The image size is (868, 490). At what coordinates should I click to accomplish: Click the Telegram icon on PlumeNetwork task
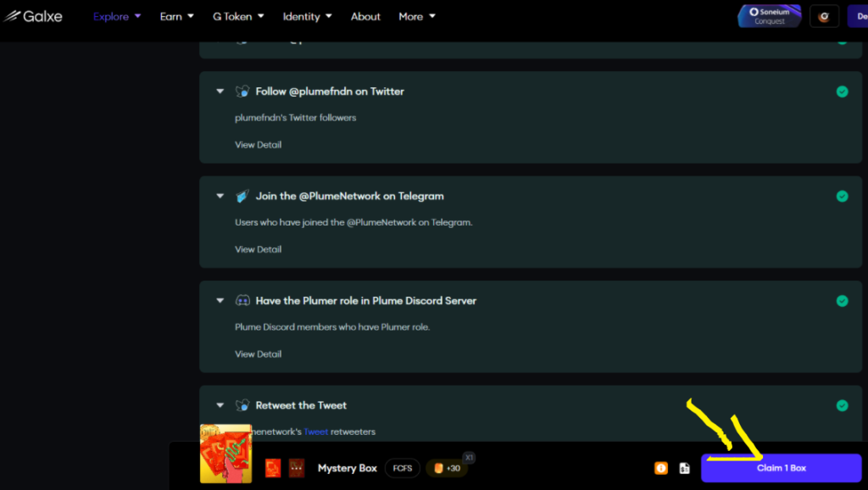click(242, 196)
